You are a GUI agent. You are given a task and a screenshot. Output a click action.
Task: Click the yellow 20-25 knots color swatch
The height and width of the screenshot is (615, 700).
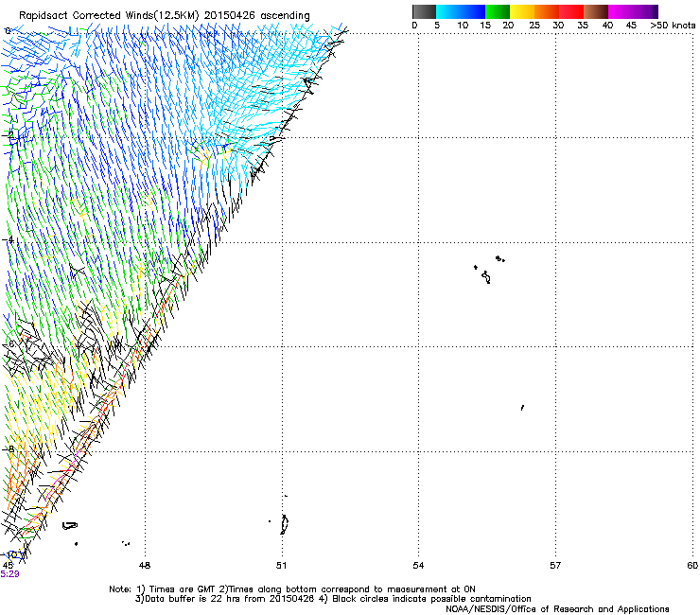point(522,11)
